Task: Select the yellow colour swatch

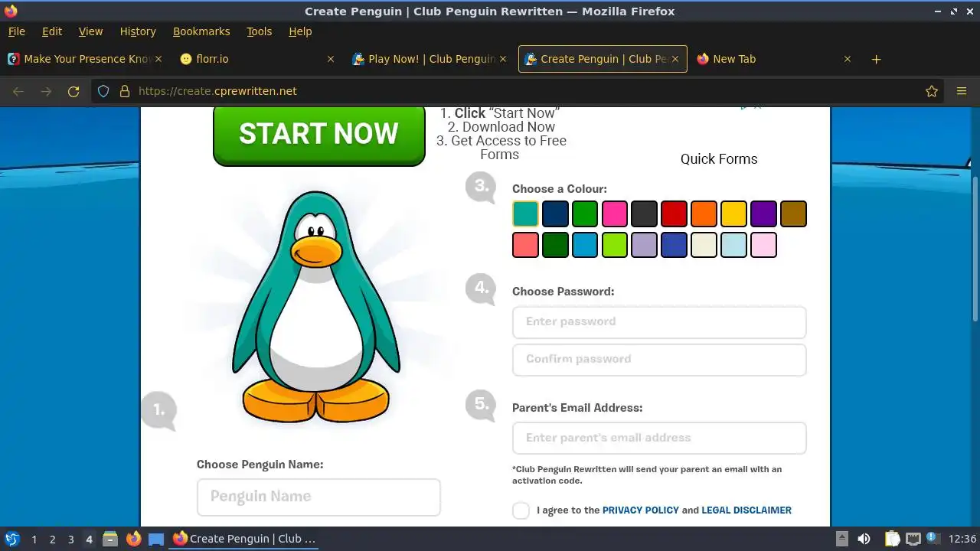Action: tap(733, 214)
